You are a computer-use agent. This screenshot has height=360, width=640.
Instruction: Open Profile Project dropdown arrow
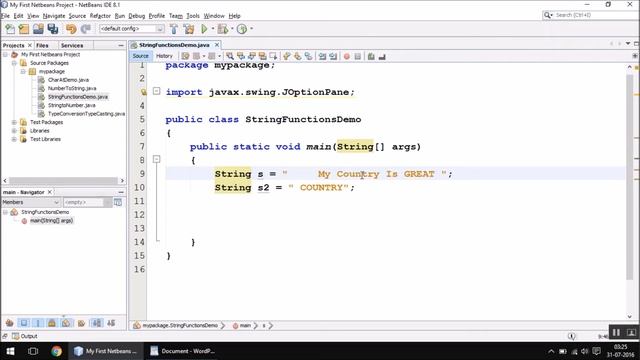coord(251,29)
